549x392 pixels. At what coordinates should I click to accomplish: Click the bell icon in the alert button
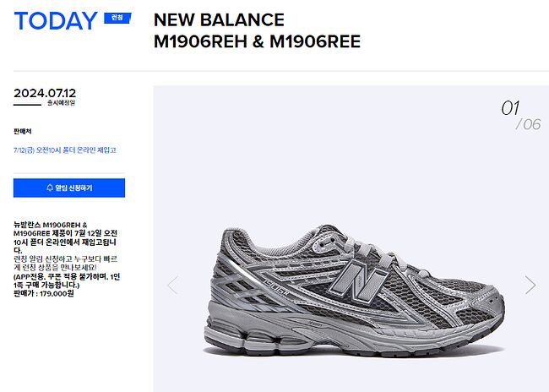coord(50,188)
